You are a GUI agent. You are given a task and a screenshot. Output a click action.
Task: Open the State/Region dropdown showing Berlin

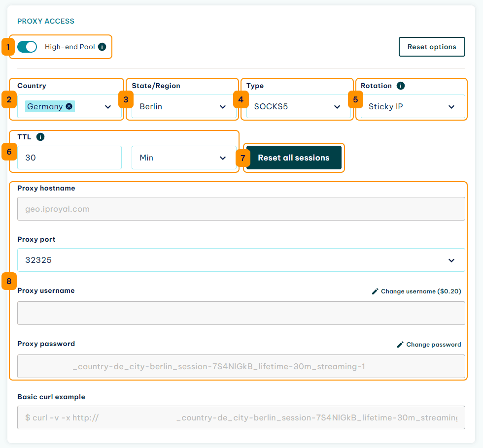pos(184,106)
